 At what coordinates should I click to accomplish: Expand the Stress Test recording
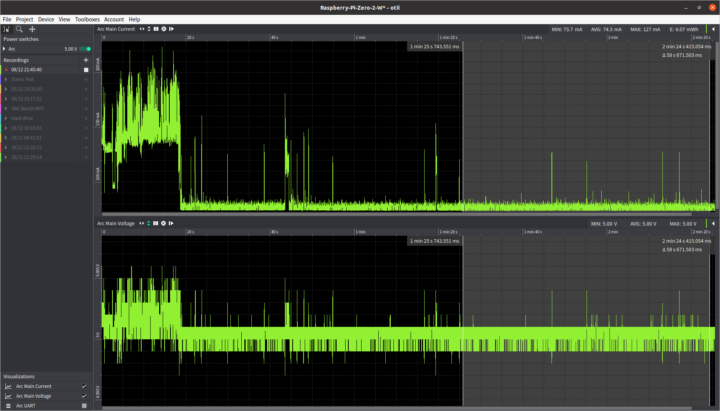pyautogui.click(x=6, y=79)
